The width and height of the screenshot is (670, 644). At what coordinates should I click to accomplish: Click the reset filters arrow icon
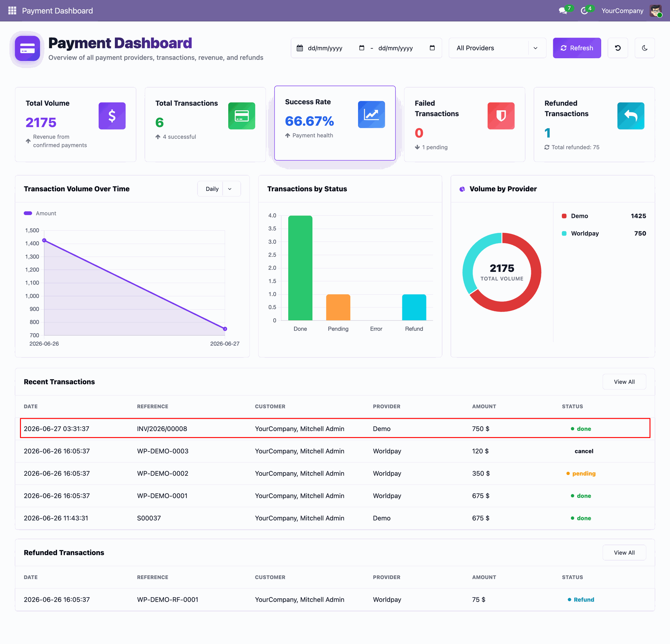[x=618, y=48]
